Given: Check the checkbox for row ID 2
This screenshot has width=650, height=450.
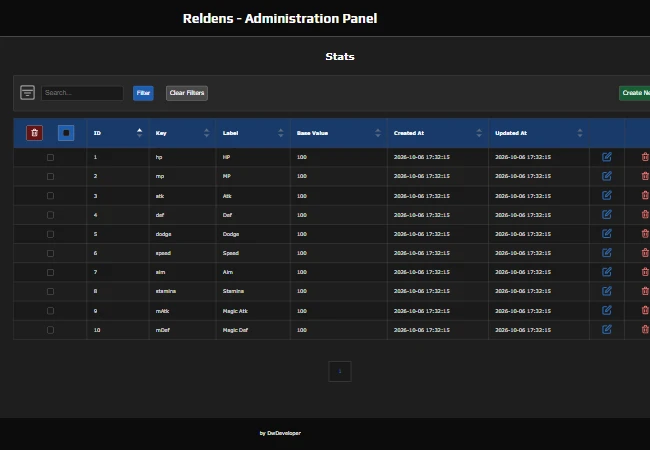Looking at the screenshot, I should [50, 177].
